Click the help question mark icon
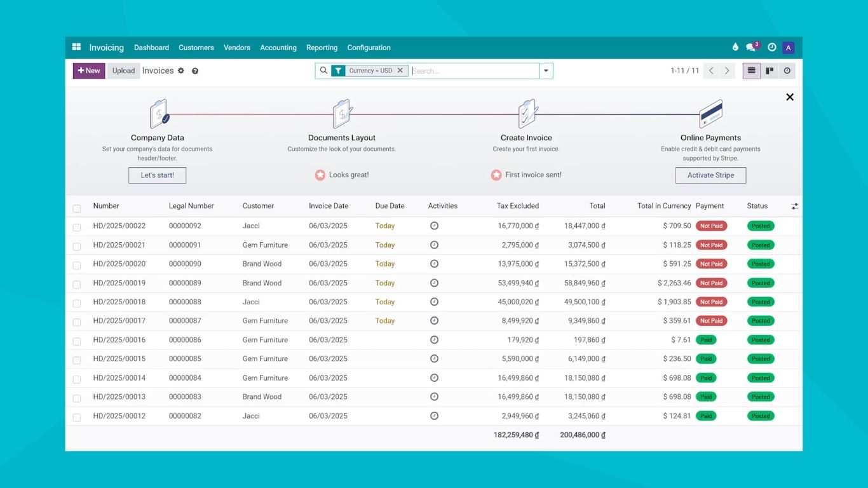The width and height of the screenshot is (868, 488). pyautogui.click(x=195, y=71)
